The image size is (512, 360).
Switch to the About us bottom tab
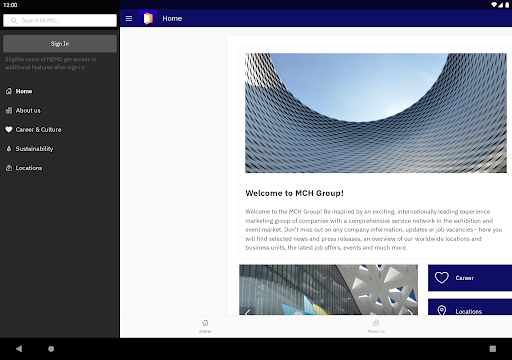376,326
